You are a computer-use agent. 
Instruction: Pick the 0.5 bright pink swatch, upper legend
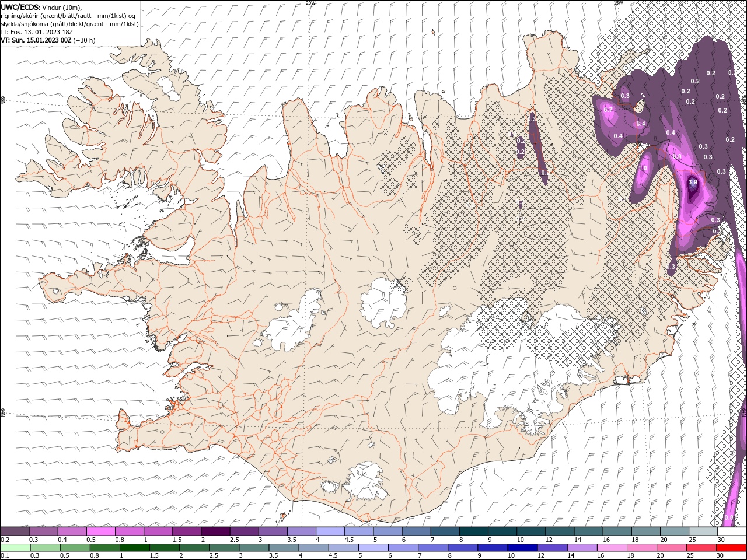coord(100,531)
